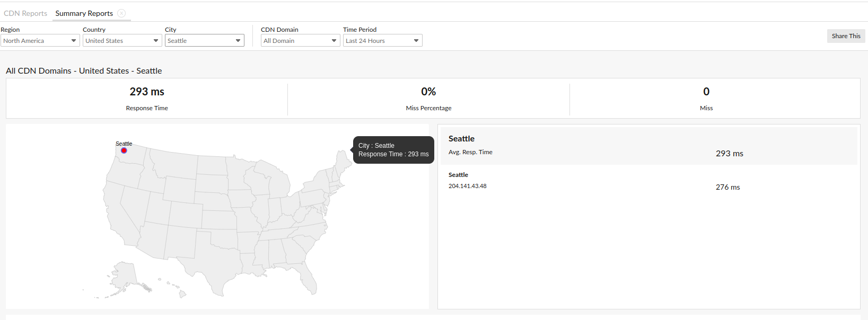Viewport: 868px width, 320px height.
Task: Click the Seattle heading in the details panel
Action: point(461,139)
